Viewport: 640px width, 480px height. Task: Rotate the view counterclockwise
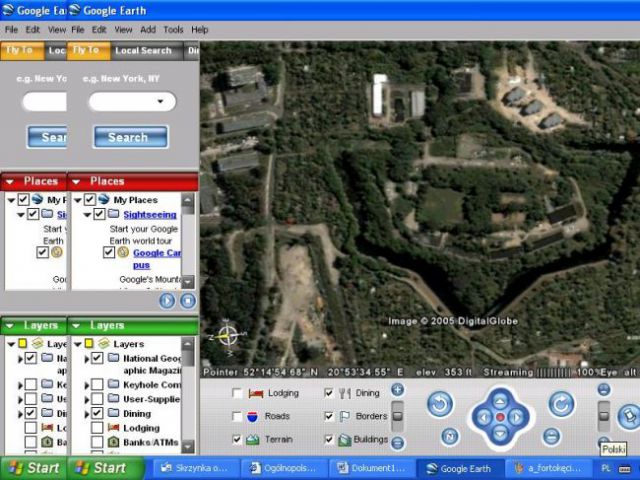click(440, 404)
